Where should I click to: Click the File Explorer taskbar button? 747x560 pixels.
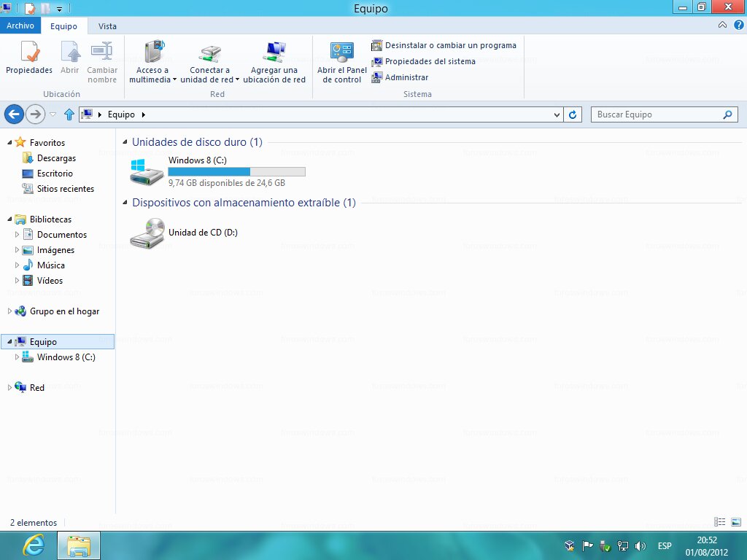pyautogui.click(x=79, y=545)
